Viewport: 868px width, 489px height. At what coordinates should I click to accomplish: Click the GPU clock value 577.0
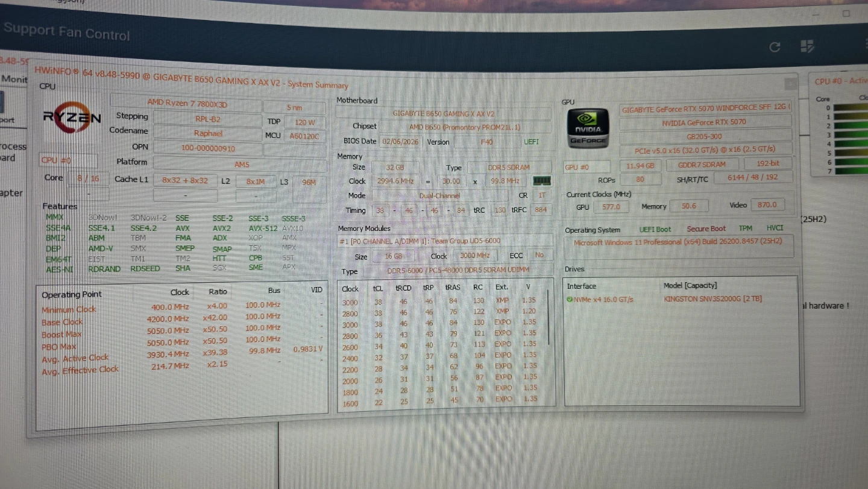click(x=611, y=206)
